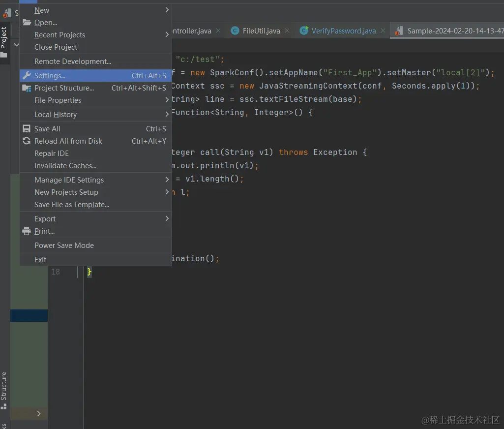Select Invalidate Caches...
Viewport: 504px width, 429px height.
click(95, 166)
